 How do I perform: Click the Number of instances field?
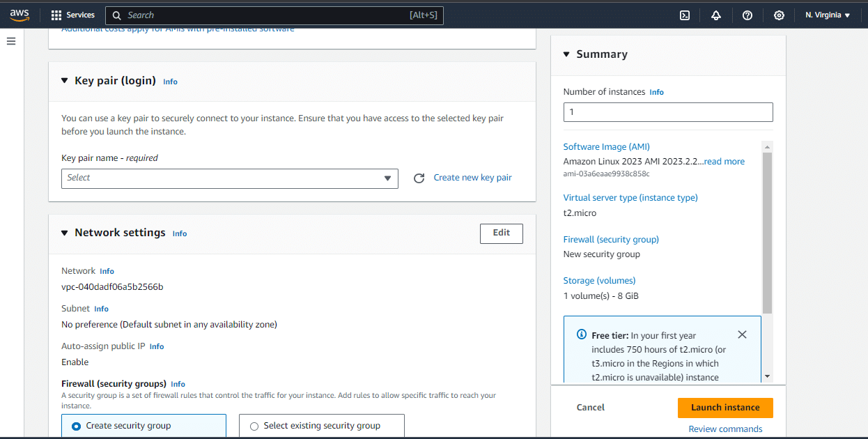point(667,112)
